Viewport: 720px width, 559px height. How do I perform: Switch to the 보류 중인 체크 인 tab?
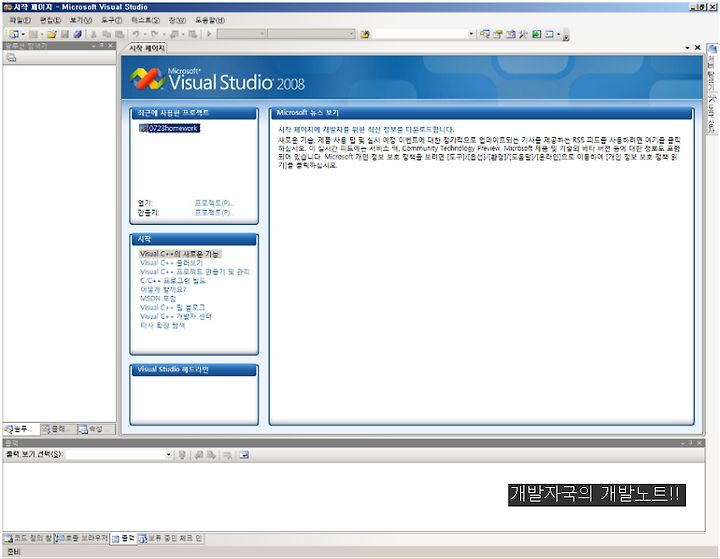(x=171, y=538)
